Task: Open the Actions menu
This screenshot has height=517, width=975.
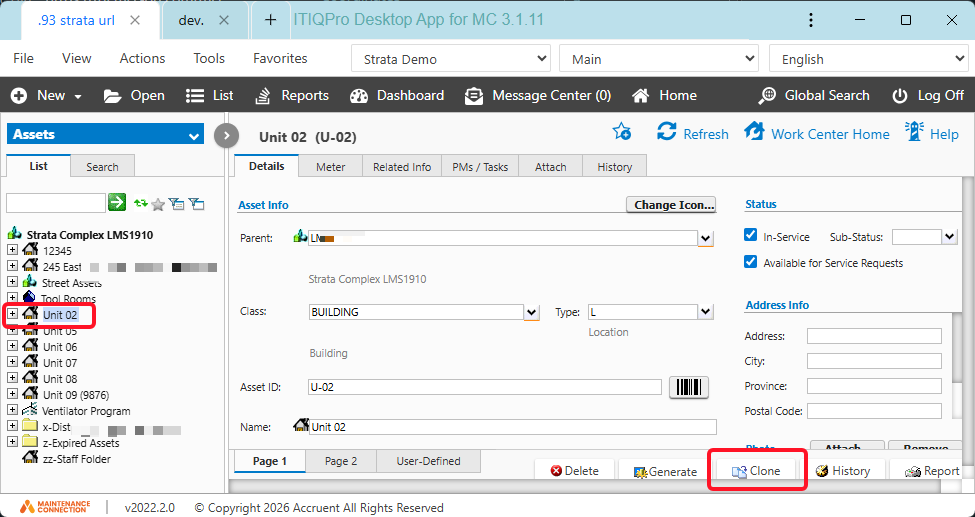Action: (142, 58)
